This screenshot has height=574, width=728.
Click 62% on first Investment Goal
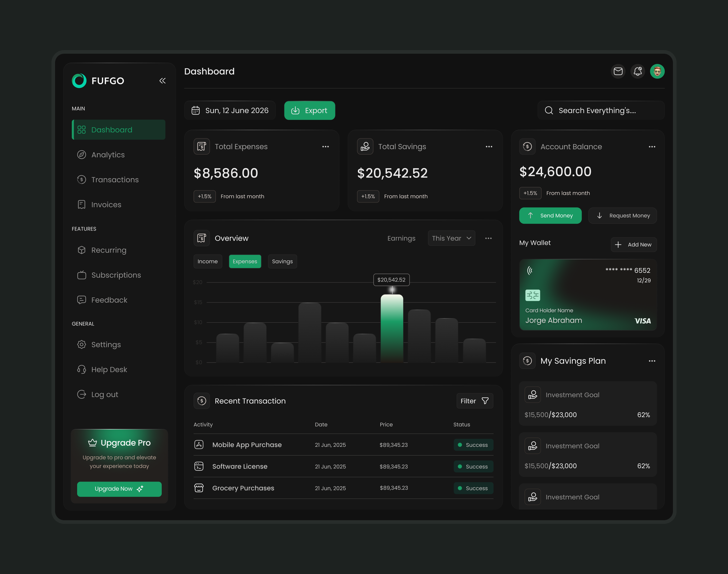pos(644,415)
